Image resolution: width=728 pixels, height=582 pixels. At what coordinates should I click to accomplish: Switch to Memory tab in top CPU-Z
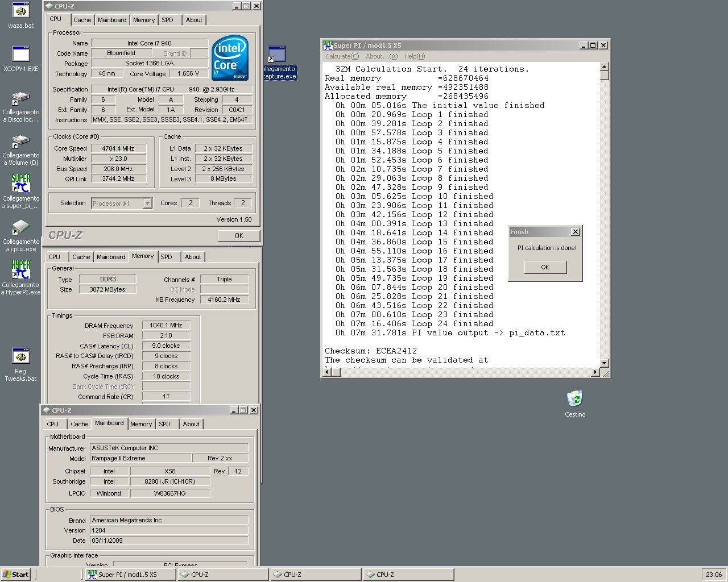pyautogui.click(x=144, y=20)
